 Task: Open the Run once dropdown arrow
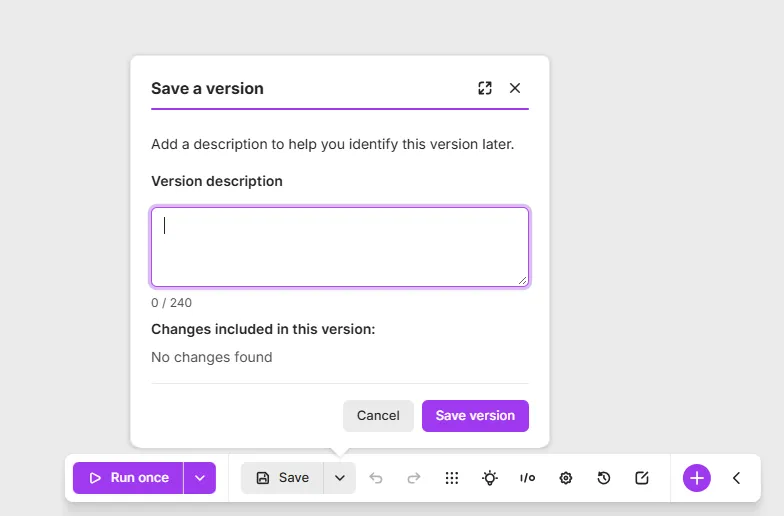[x=200, y=478]
